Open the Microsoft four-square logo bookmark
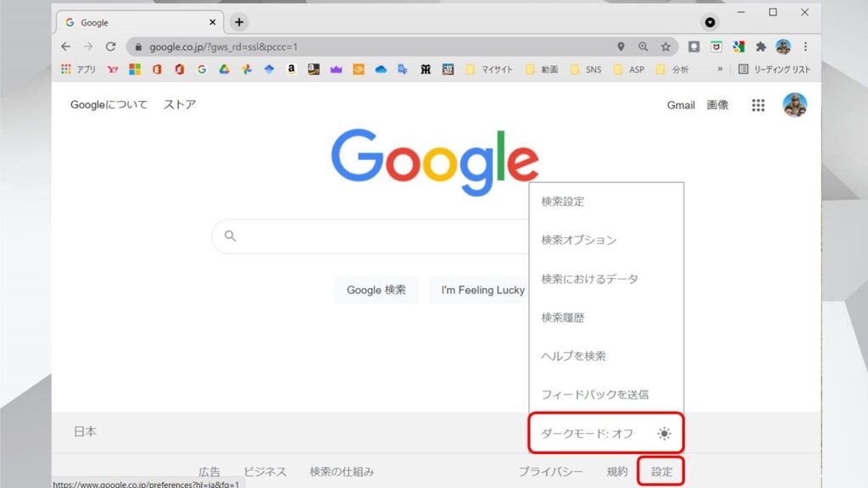Screen dimensions: 868x488 (x=135, y=69)
